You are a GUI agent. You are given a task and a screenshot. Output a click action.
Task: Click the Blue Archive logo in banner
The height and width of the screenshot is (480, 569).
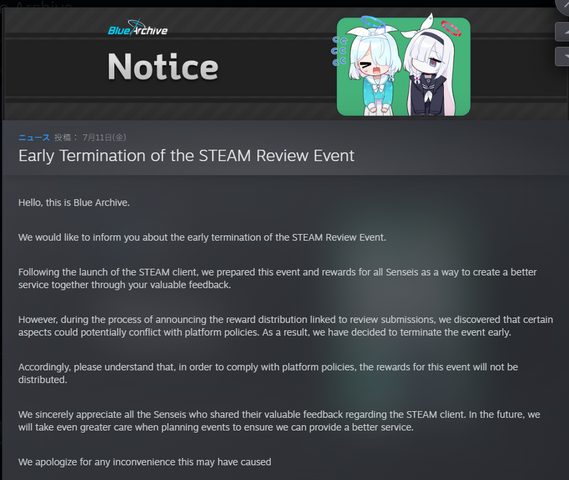tap(138, 28)
